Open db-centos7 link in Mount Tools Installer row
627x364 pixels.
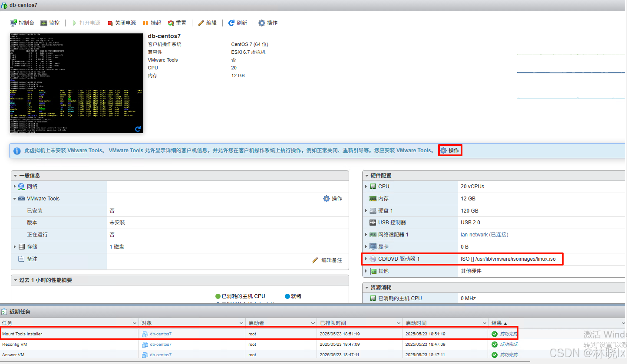click(x=160, y=334)
